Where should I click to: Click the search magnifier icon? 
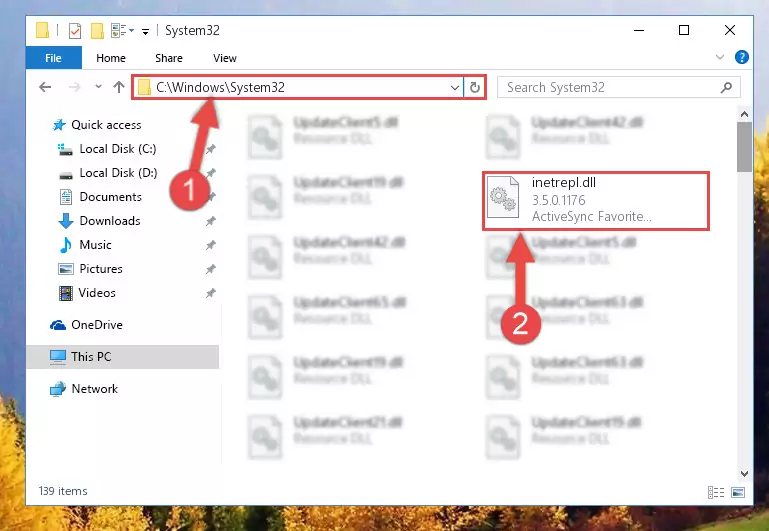point(726,87)
